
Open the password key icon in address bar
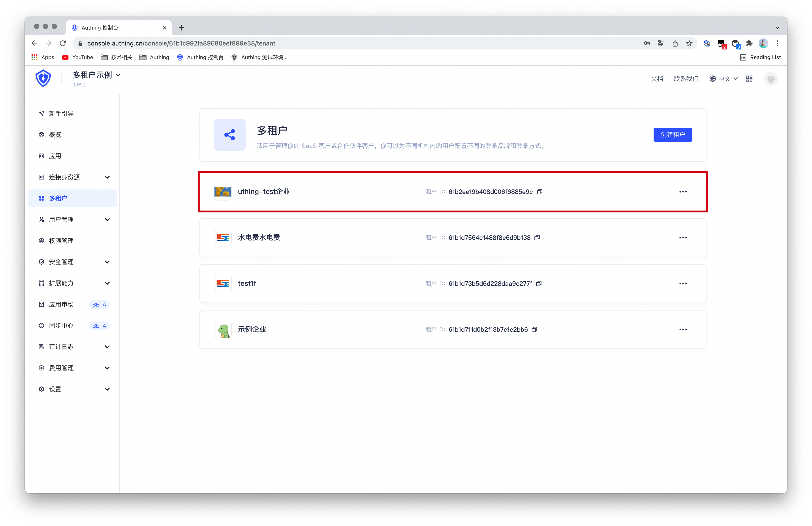click(x=647, y=43)
